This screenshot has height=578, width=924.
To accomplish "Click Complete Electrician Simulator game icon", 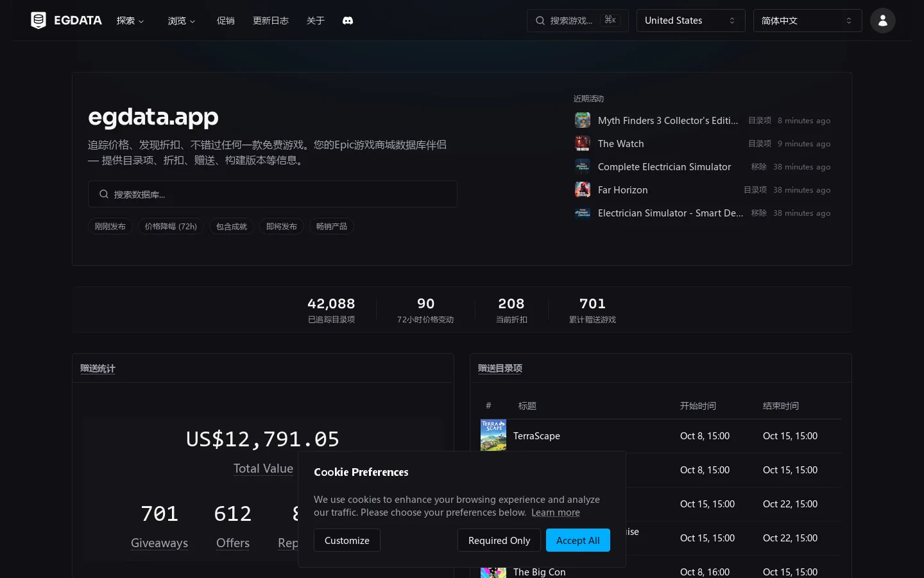I will 583,166.
